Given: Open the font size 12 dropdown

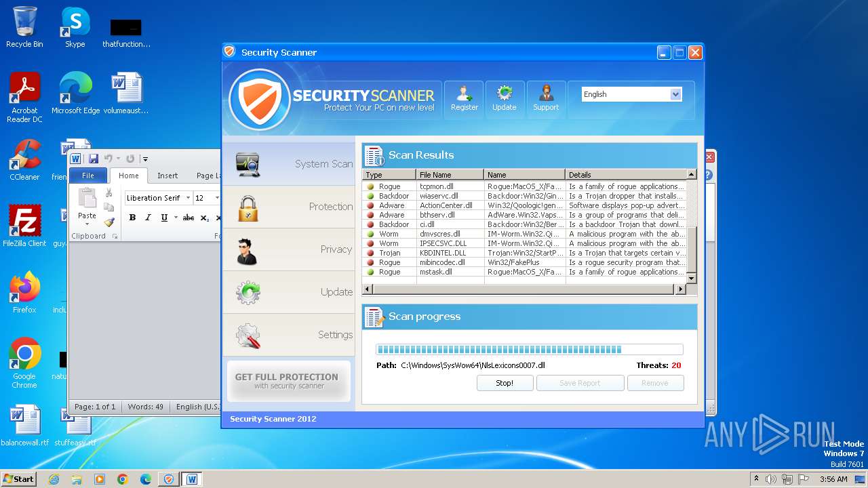Looking at the screenshot, I should 217,198.
